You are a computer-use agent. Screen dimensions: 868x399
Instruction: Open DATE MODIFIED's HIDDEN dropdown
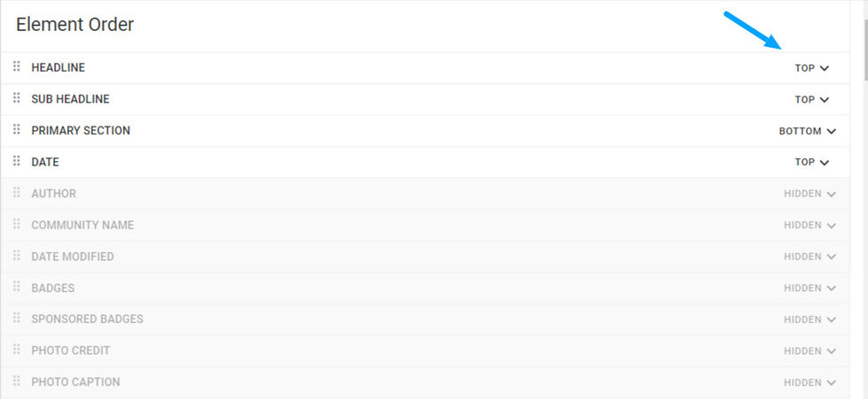tap(810, 257)
